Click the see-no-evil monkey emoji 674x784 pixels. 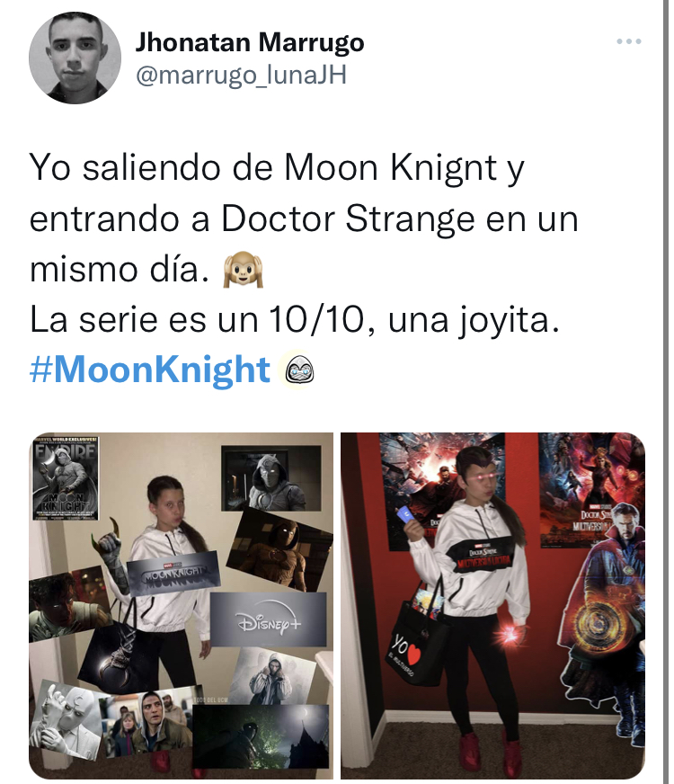point(244,270)
